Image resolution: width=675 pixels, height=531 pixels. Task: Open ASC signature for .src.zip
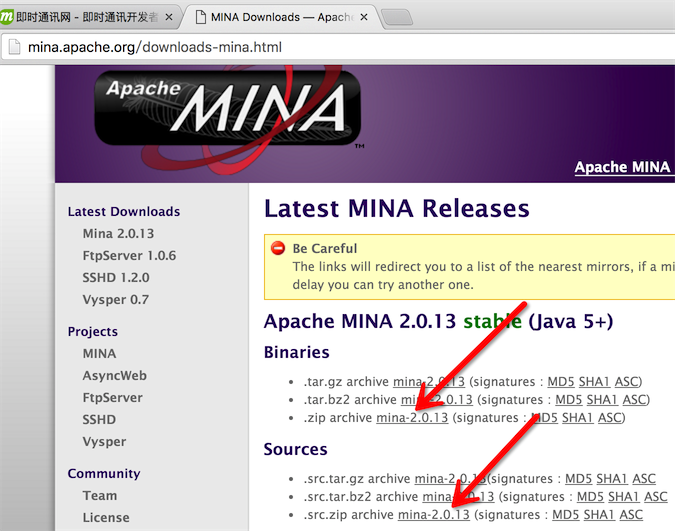click(x=631, y=515)
